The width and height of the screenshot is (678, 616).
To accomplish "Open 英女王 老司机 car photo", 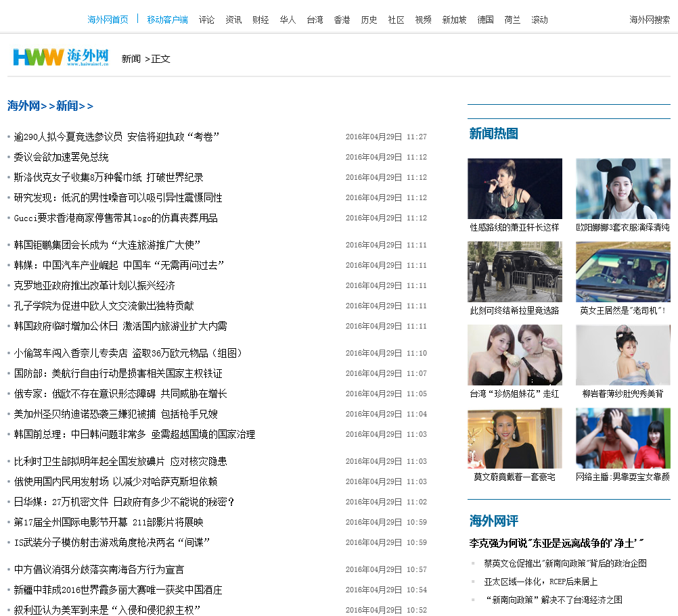I will pos(623,272).
